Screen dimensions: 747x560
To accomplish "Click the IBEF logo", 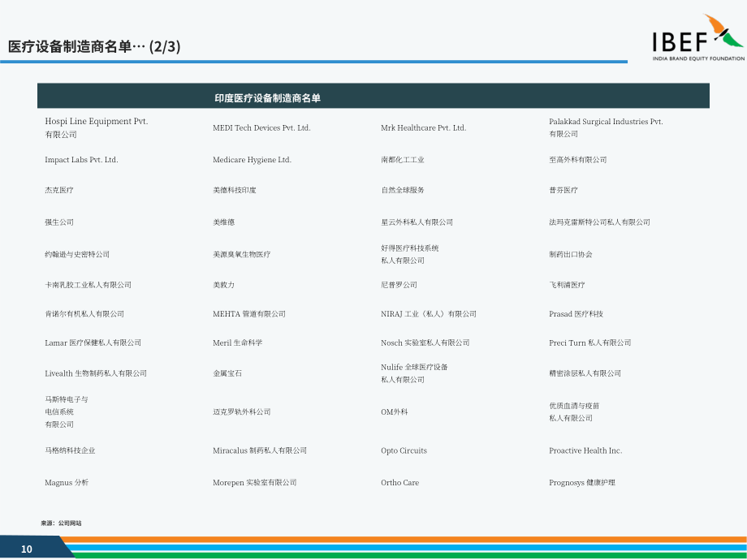I will click(x=698, y=37).
